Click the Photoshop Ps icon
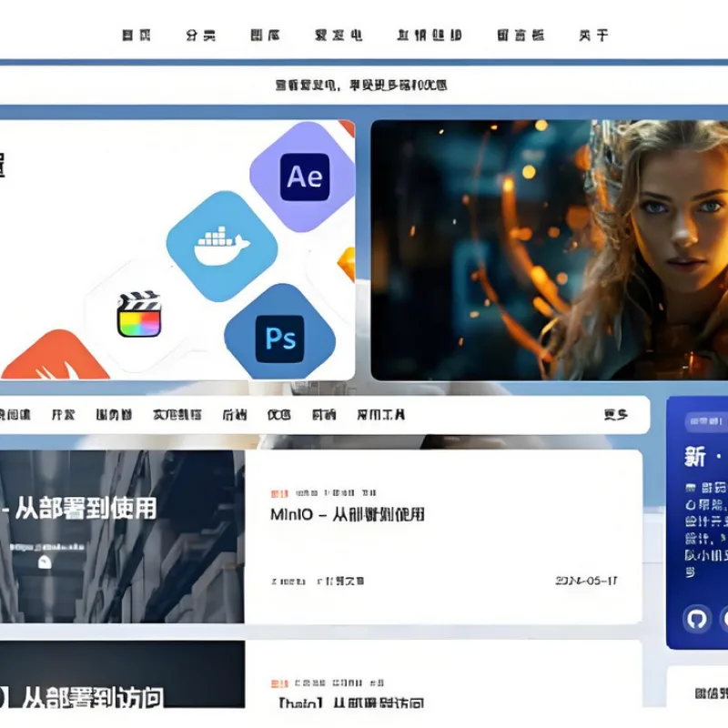The image size is (728, 728). (280, 339)
